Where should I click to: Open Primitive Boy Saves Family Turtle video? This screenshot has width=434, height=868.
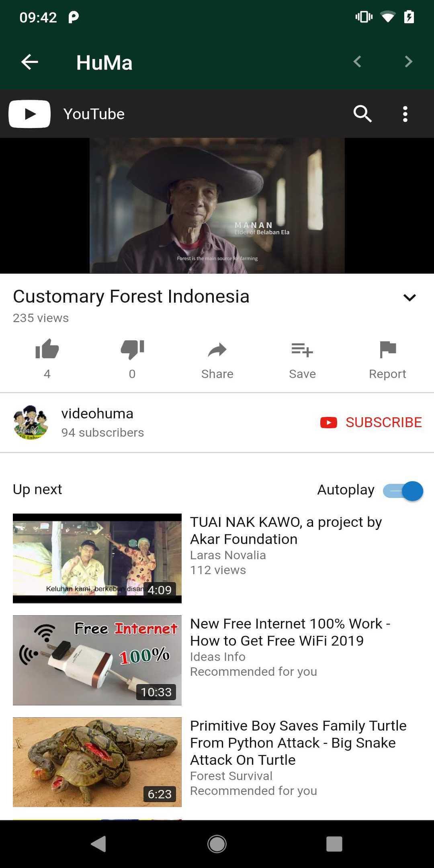298,743
